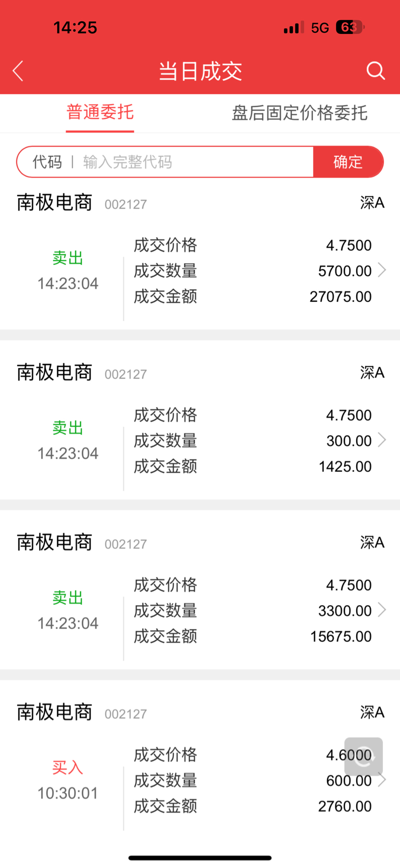The width and height of the screenshot is (400, 868).
Task: Tap the back arrow icon
Action: pyautogui.click(x=18, y=71)
